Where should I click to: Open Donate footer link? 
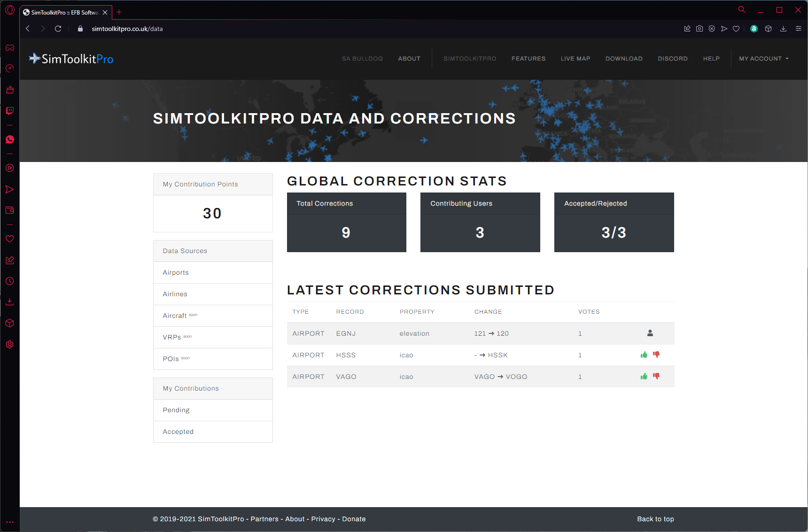[x=354, y=519]
